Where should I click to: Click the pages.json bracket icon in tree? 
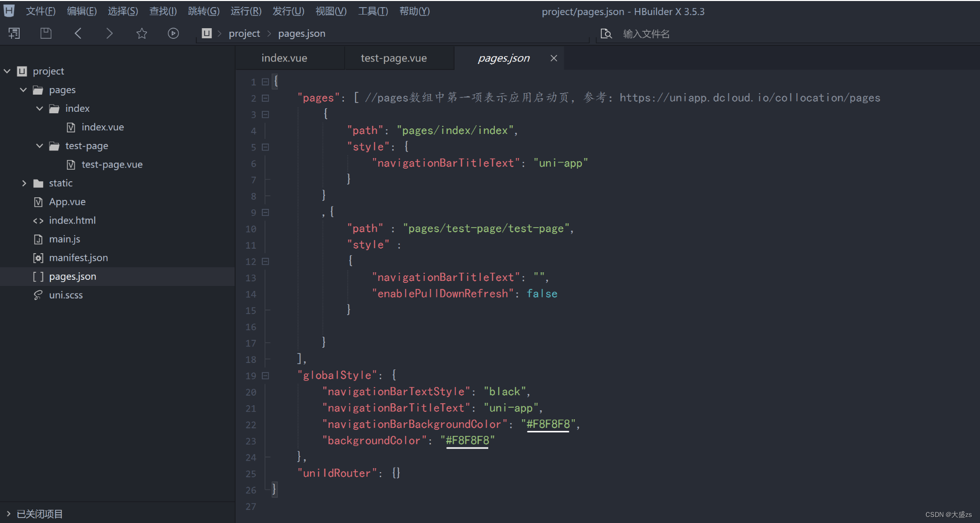(38, 276)
